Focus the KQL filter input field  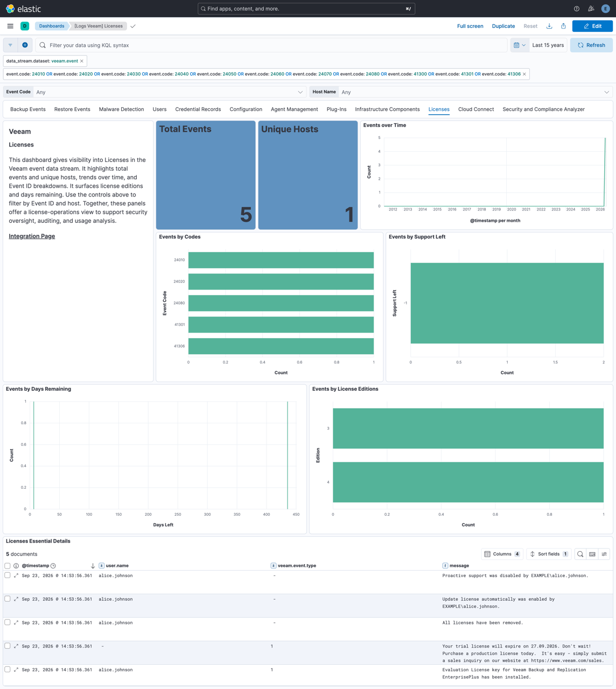point(272,45)
